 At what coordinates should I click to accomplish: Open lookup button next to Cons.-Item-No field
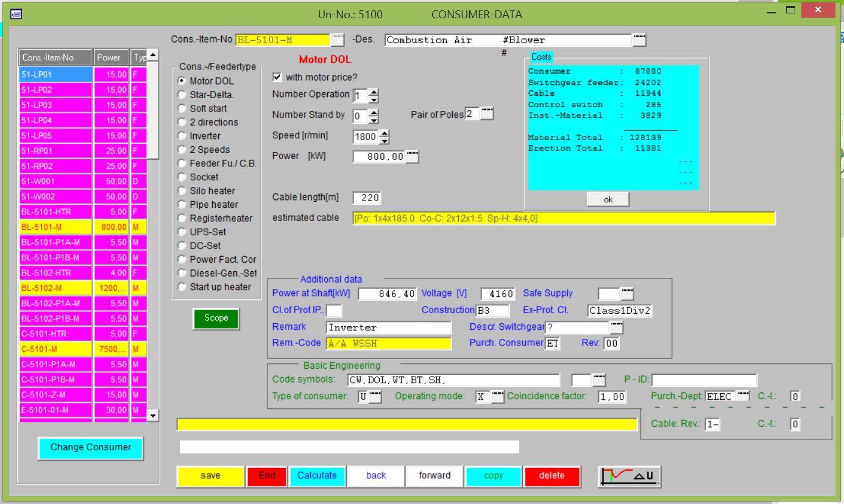(337, 40)
